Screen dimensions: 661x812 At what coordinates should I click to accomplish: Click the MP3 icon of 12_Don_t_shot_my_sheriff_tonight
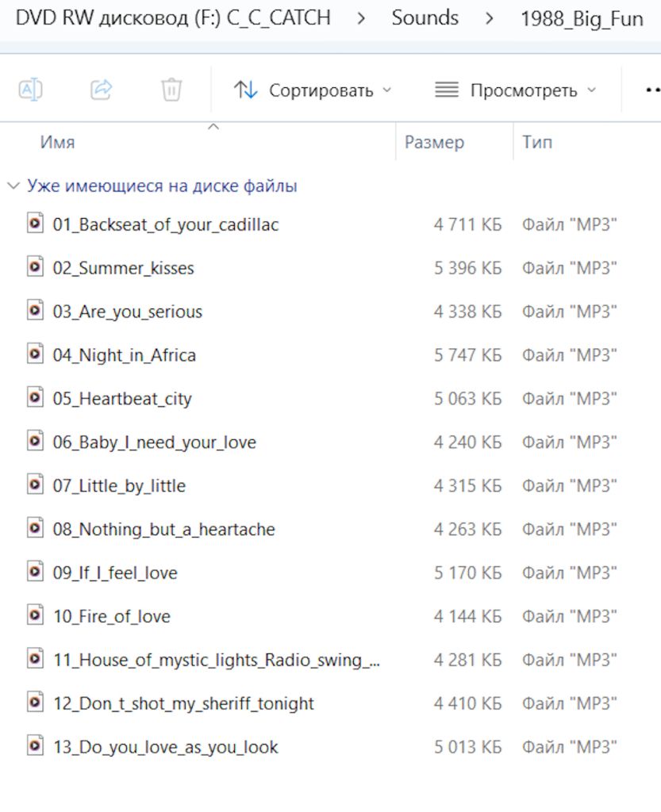pos(35,703)
